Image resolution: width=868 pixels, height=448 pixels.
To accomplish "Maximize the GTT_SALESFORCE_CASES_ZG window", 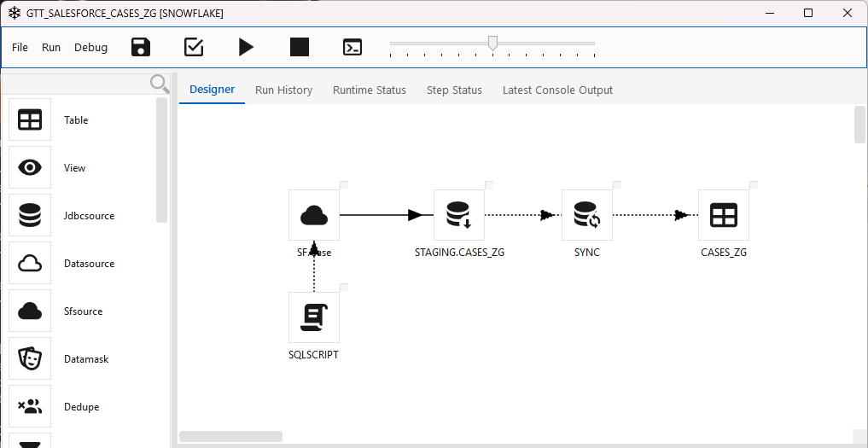I will [808, 14].
